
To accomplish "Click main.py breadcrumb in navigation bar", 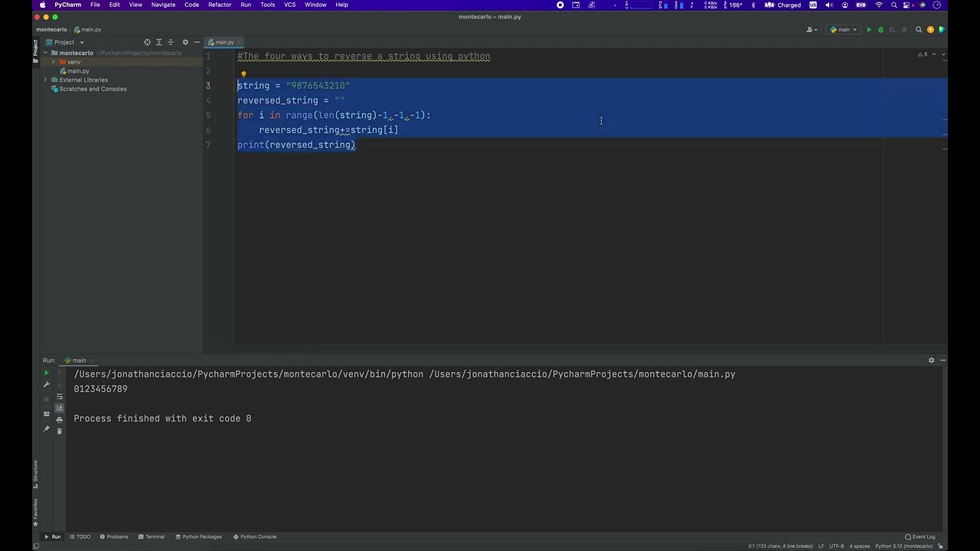I will [89, 30].
